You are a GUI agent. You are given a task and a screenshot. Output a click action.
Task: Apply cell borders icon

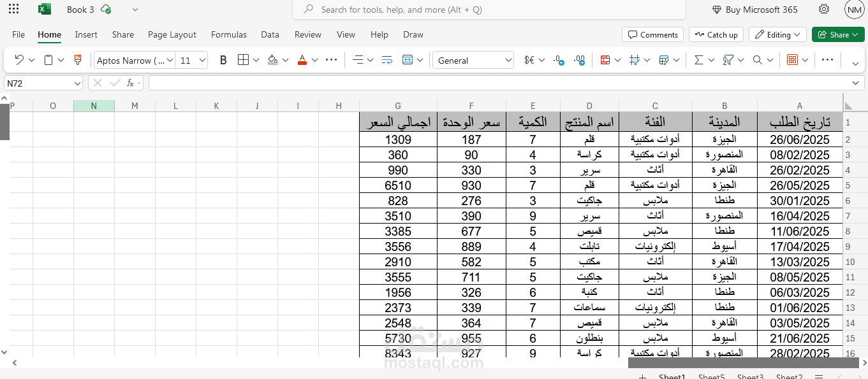click(x=243, y=60)
